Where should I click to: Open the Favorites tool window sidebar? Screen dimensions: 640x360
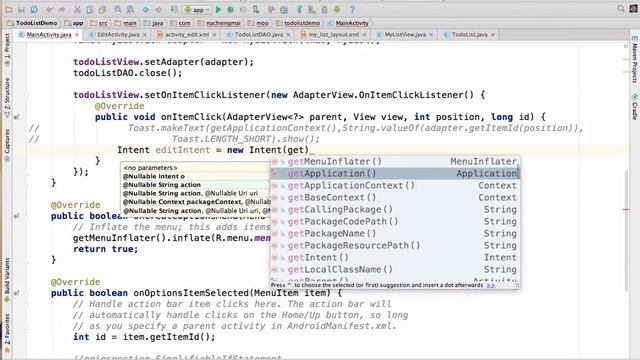pos(7,333)
